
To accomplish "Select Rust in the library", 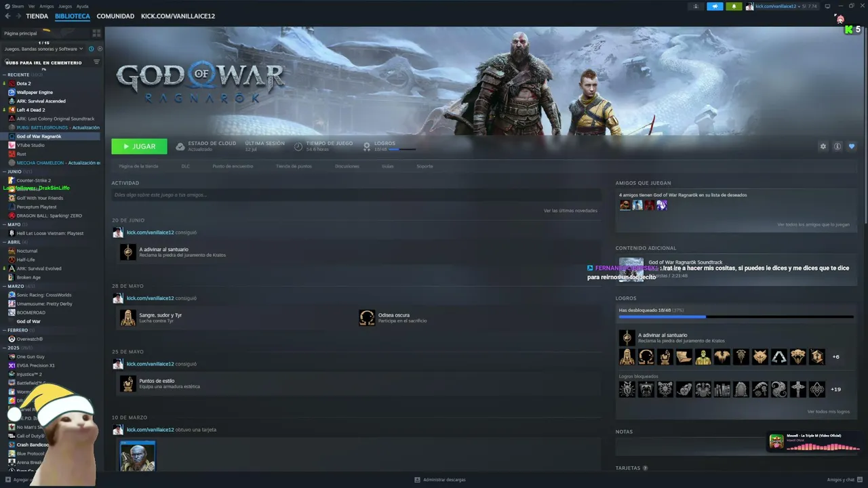I will (x=21, y=154).
